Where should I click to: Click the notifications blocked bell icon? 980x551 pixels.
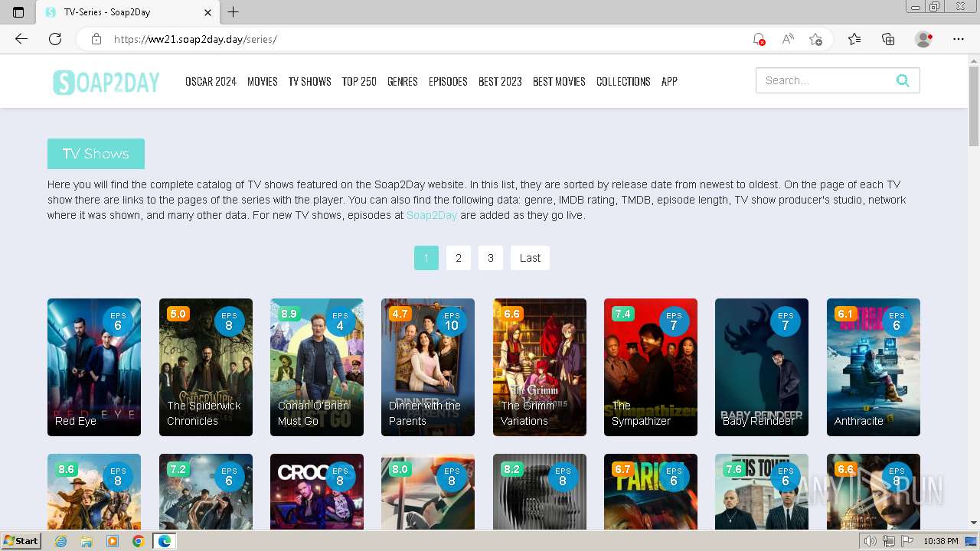click(x=759, y=39)
